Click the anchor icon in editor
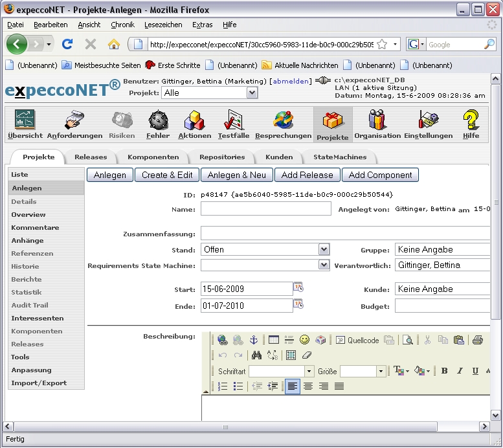This screenshot has width=503, height=448. [254, 340]
